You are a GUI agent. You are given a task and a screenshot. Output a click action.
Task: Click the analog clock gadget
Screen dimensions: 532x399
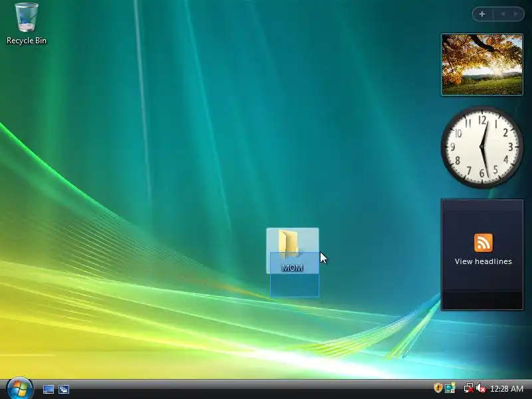[481, 147]
